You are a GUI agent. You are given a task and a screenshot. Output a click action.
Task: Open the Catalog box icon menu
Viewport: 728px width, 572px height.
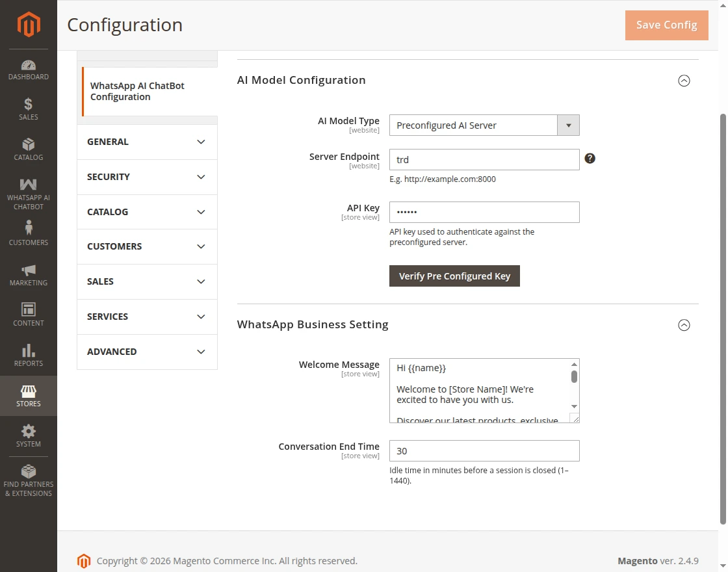[29, 149]
